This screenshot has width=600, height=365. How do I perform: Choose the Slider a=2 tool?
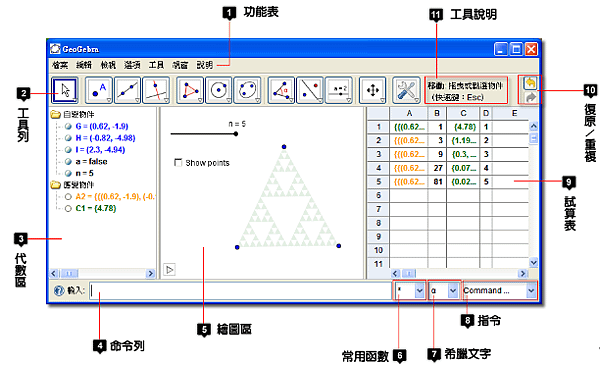point(339,90)
